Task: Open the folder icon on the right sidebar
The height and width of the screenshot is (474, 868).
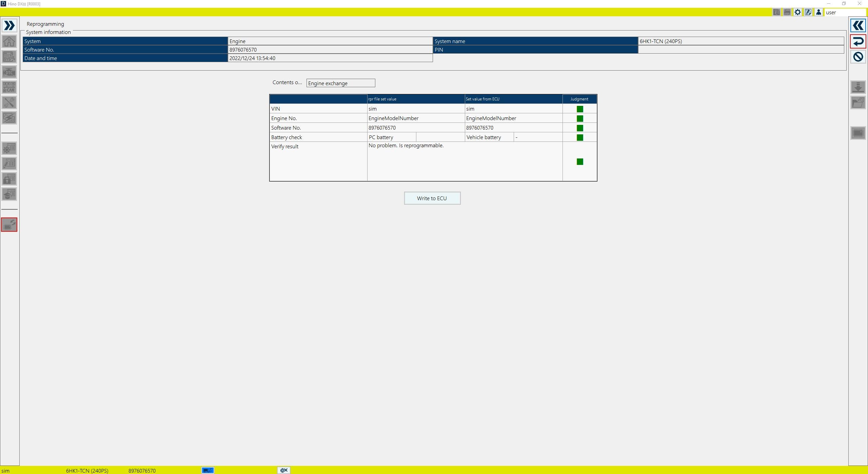Action: coord(858,103)
